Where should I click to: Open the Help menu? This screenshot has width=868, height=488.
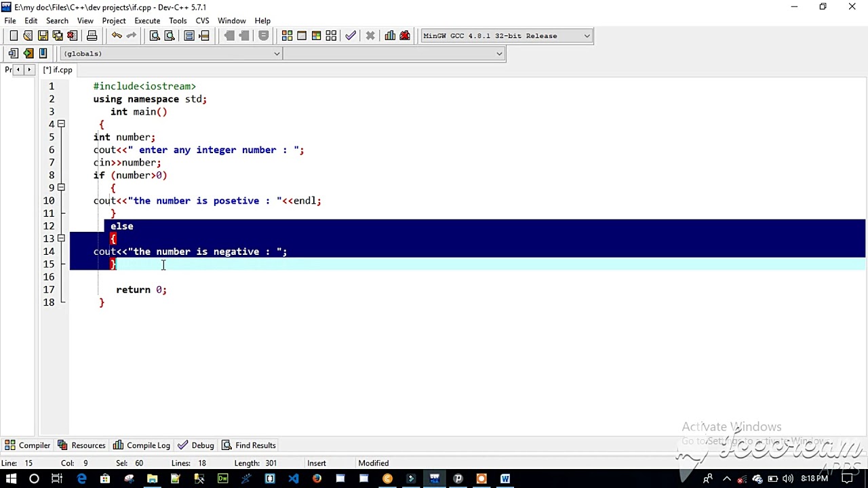click(262, 21)
